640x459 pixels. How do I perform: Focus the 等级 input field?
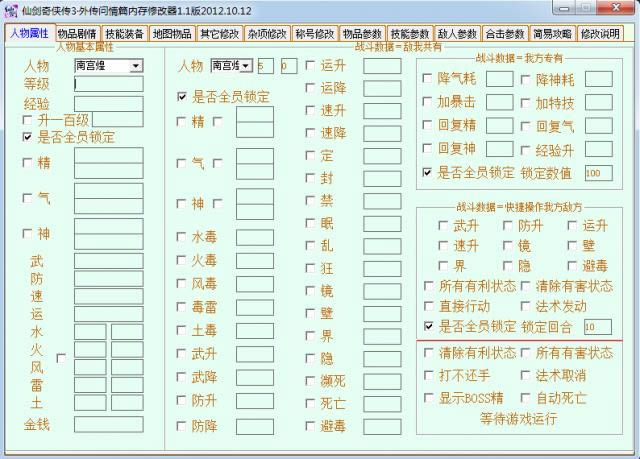point(109,84)
